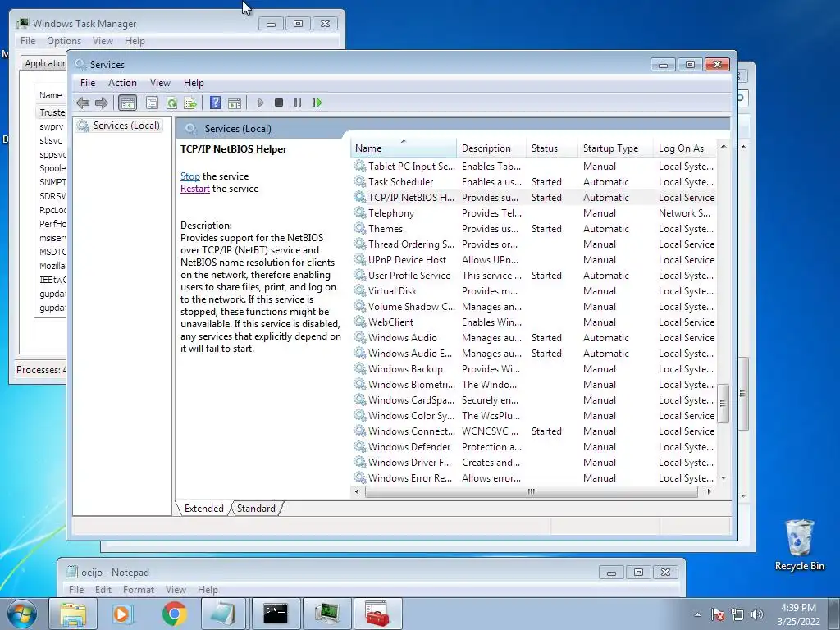Open Format menu in Notepad window
The image size is (840, 630).
(x=138, y=590)
